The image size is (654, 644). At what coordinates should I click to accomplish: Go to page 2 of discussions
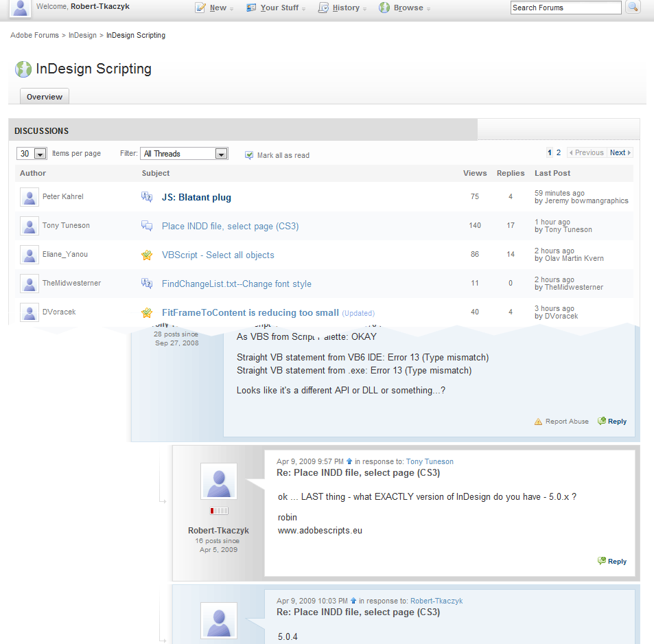559,152
